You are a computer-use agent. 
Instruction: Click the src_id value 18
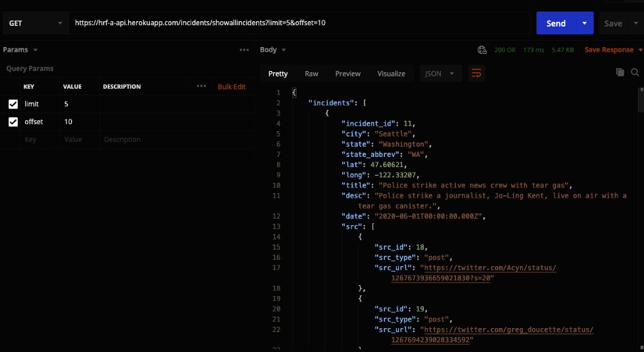pos(420,247)
